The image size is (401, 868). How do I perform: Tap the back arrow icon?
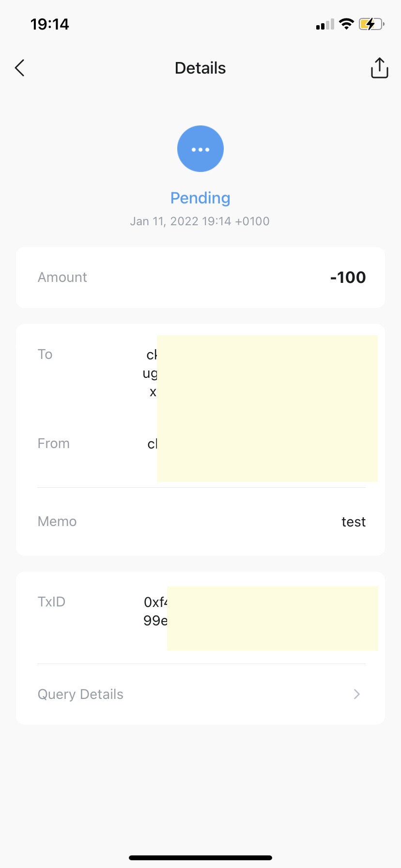click(20, 68)
